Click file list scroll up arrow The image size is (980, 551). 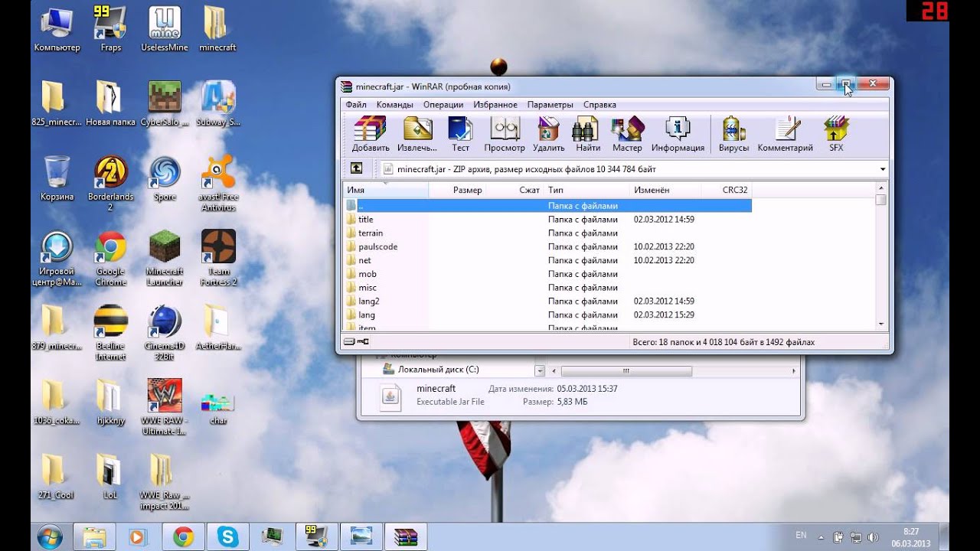tap(881, 187)
